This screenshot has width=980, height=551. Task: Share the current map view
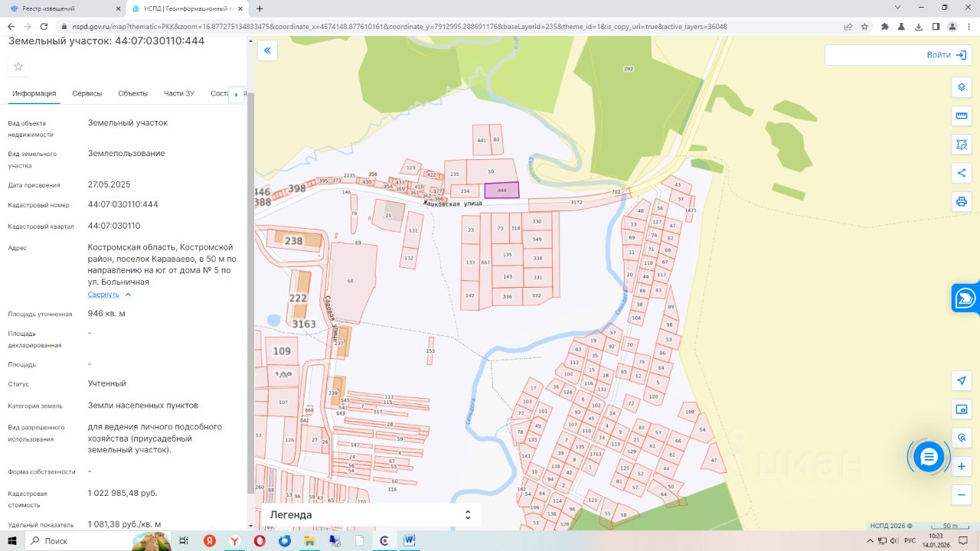coord(962,173)
